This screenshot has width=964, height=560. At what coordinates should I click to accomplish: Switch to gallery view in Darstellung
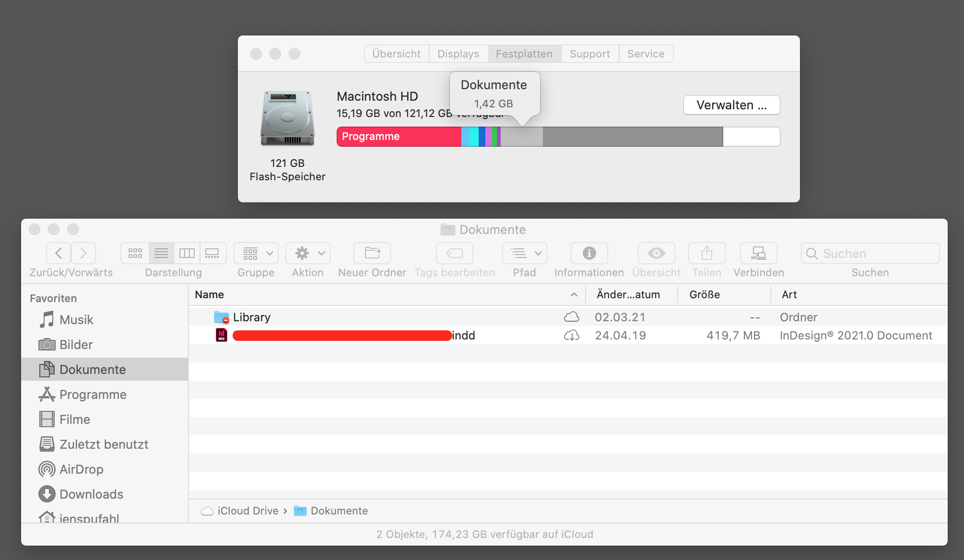[x=212, y=253]
